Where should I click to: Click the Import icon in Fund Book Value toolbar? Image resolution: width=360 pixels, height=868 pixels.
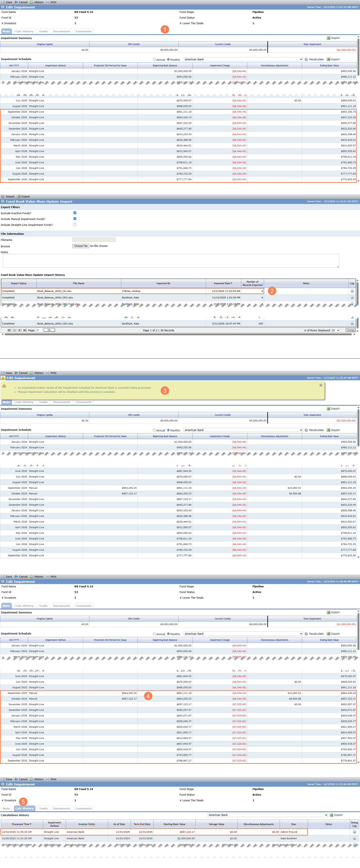3,196
